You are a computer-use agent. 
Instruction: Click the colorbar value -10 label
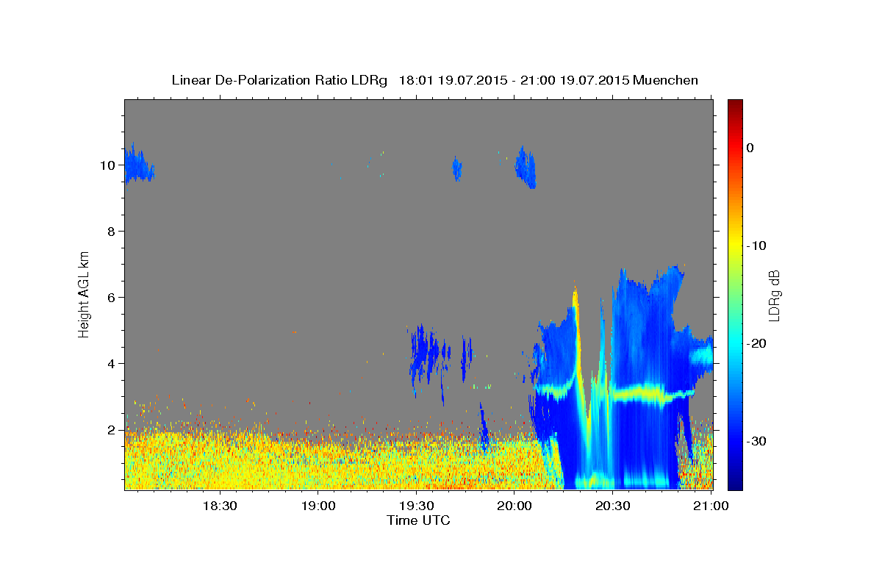(756, 245)
